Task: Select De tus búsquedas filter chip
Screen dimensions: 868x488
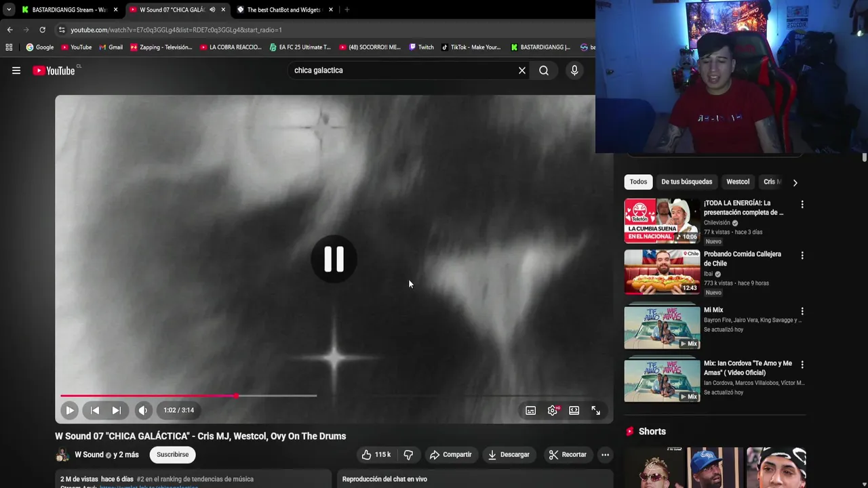Action: coord(687,182)
